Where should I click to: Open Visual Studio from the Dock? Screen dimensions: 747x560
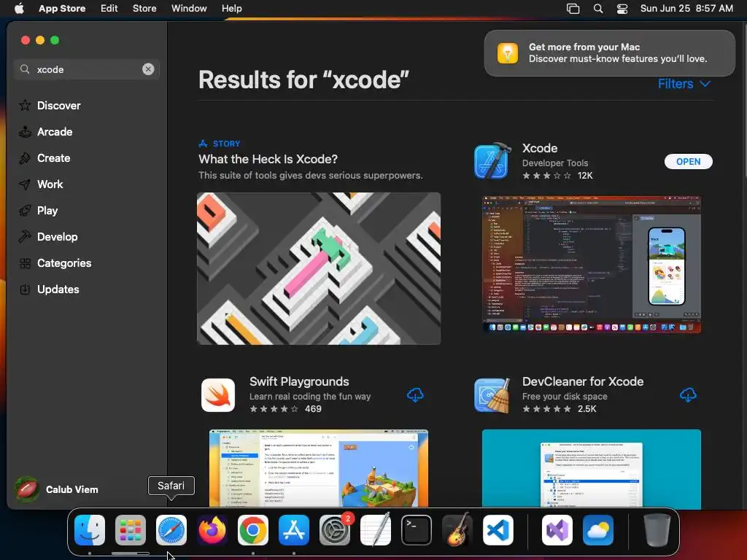click(x=557, y=530)
